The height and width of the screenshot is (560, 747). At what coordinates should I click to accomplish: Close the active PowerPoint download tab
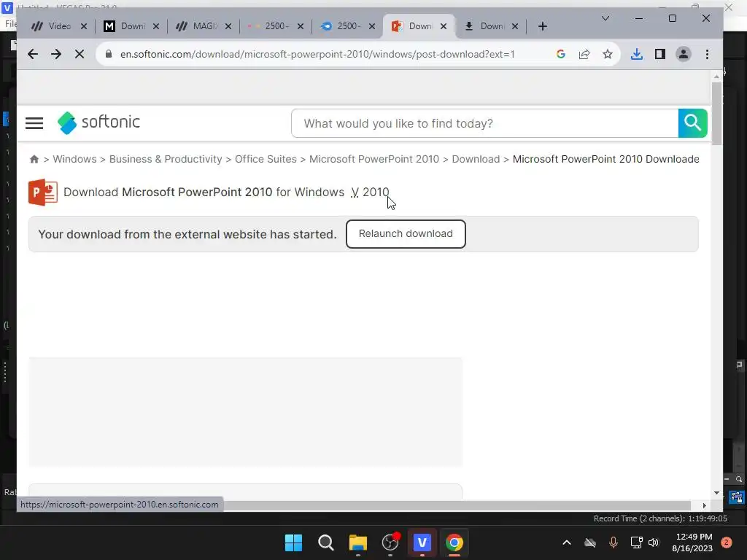[x=444, y=26]
